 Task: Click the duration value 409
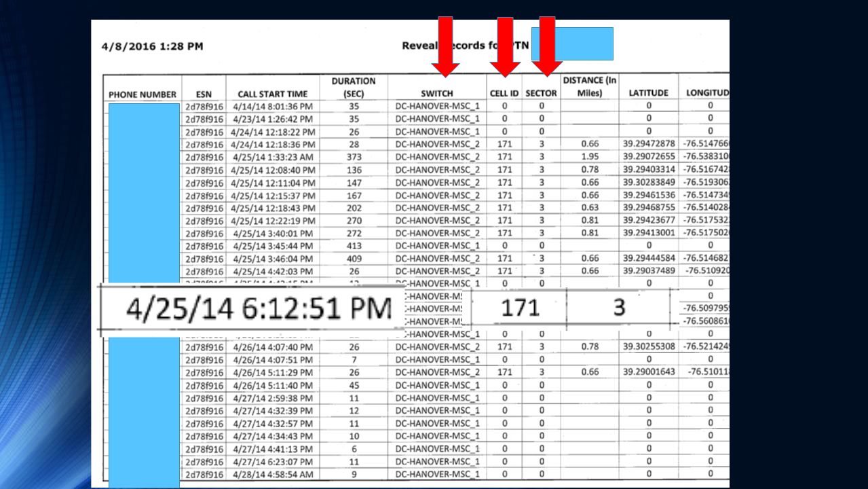coord(354,259)
